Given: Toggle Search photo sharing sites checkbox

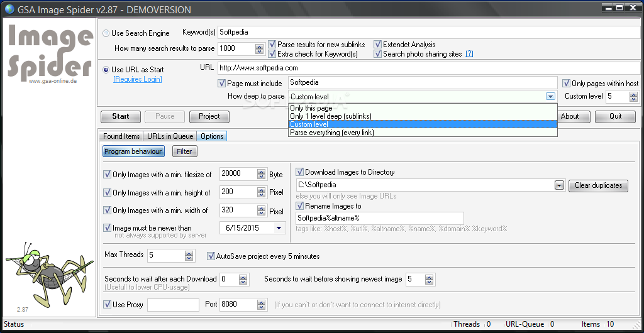Looking at the screenshot, I should pos(377,54).
